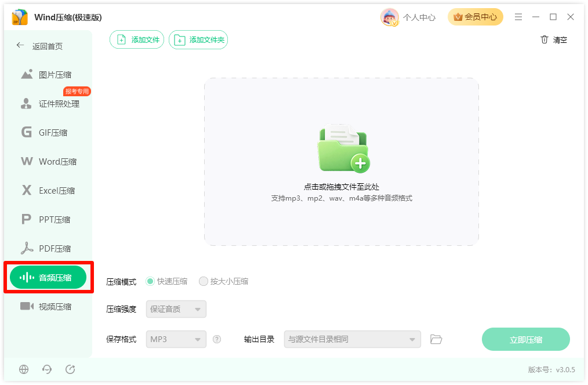588x385 pixels.
Task: Click the 点击或拖拽文件至此处 drop text
Action: coord(342,187)
